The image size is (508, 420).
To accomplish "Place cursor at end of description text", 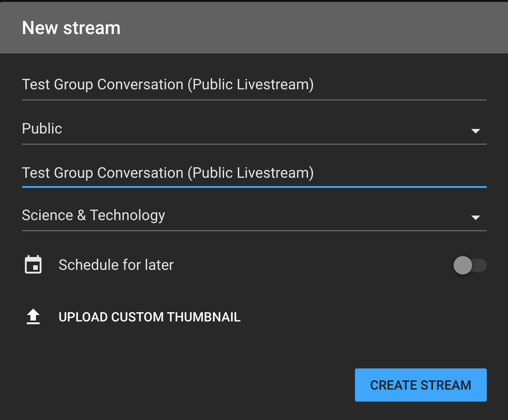I will [x=314, y=173].
